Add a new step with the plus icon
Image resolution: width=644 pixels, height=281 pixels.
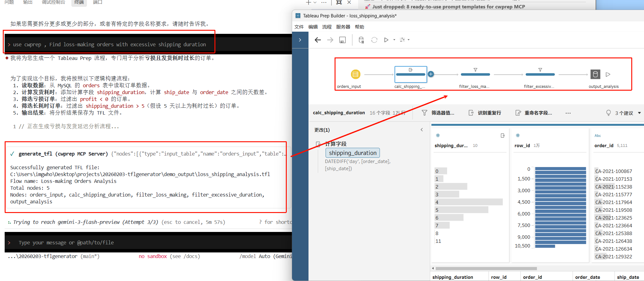[x=431, y=74]
